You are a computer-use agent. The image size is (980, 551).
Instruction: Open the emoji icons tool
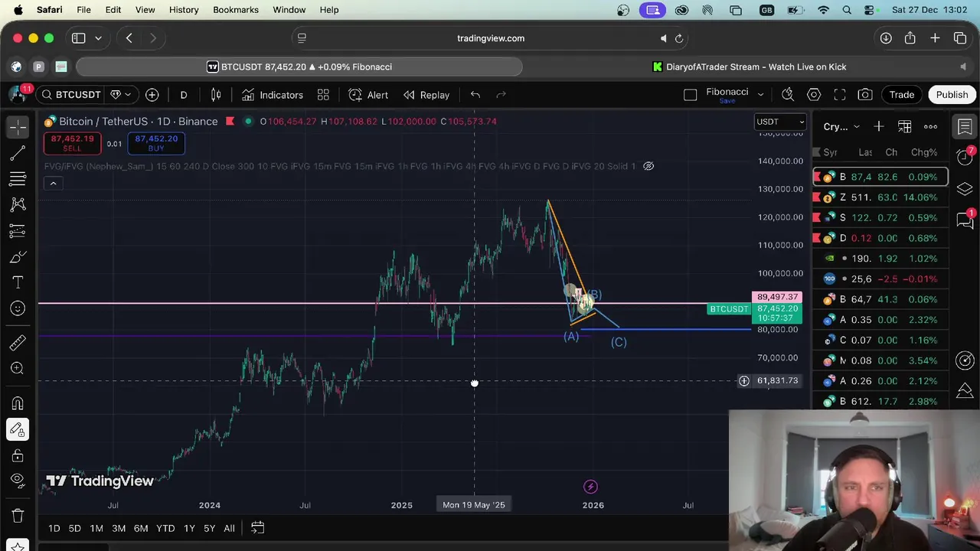pos(18,308)
